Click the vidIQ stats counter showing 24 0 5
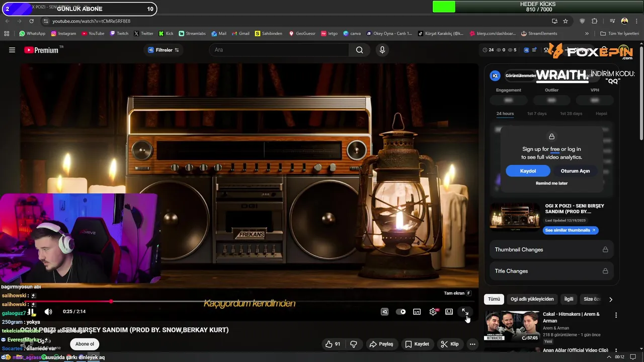The width and height of the screenshot is (644, 362). (499, 50)
